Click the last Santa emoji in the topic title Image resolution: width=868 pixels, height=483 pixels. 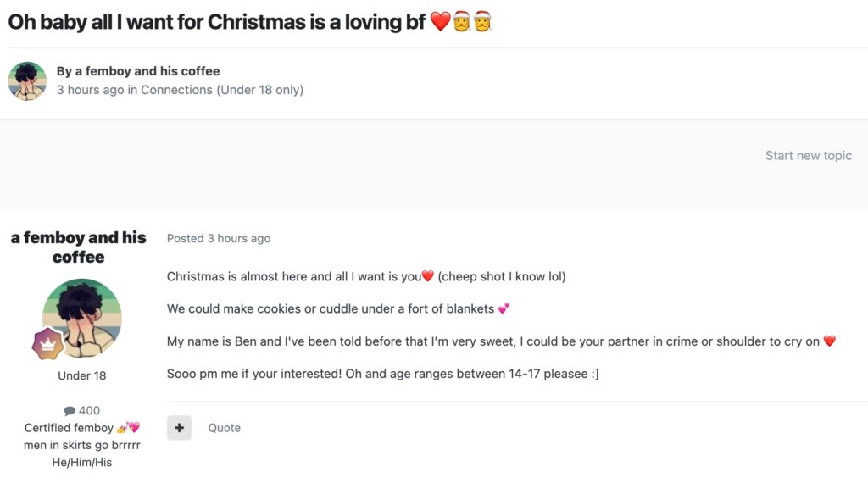point(482,22)
